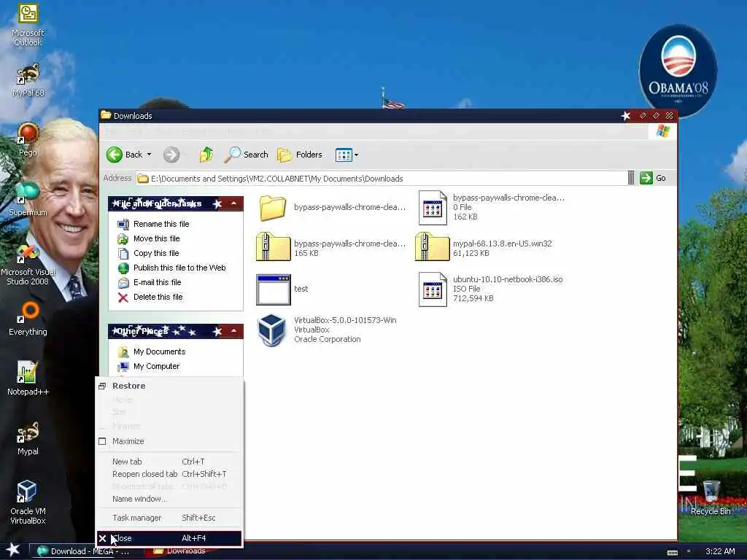The height and width of the screenshot is (560, 747).
Task: Open Task manager from the menu
Action: 169,518
